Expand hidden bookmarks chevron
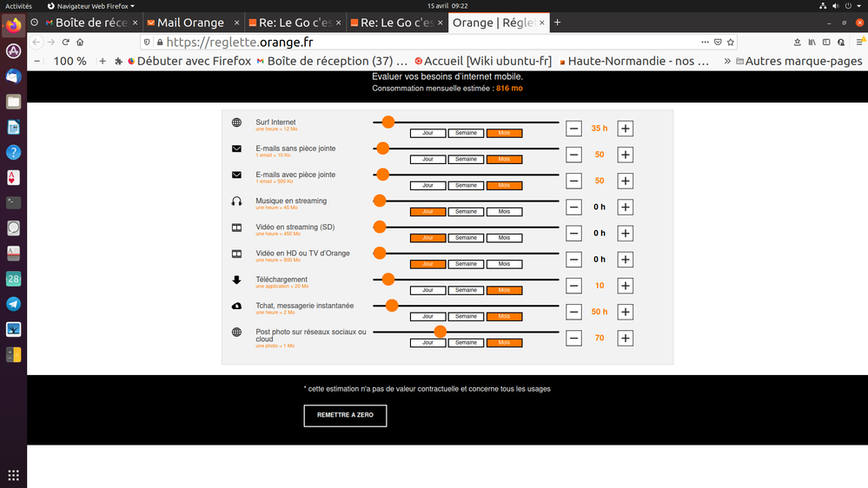This screenshot has height=488, width=868. pyautogui.click(x=727, y=61)
